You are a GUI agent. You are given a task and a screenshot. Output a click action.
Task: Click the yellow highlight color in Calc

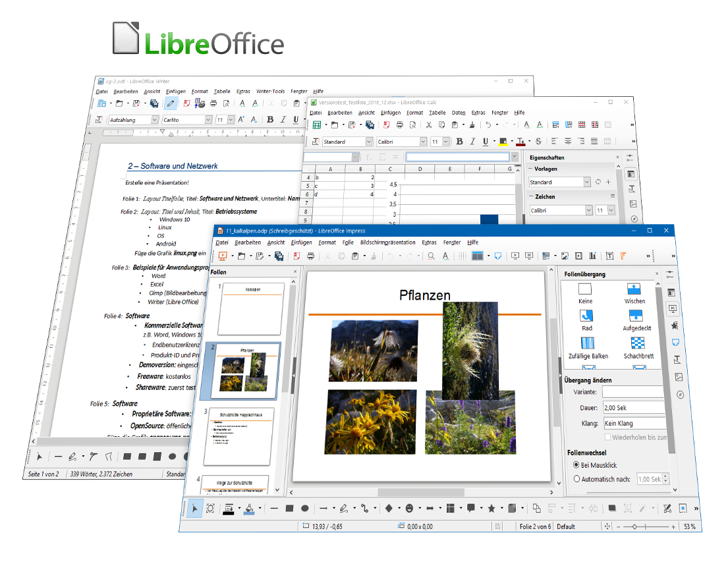[x=503, y=142]
